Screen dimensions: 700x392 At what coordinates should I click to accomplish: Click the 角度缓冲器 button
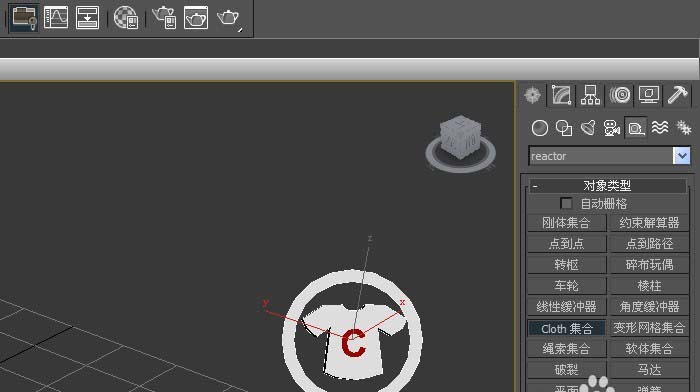(x=649, y=307)
